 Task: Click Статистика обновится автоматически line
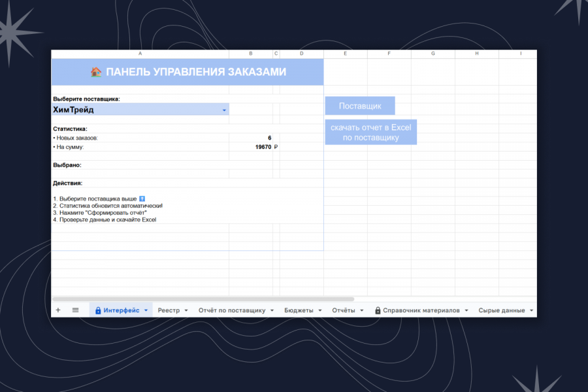click(108, 206)
